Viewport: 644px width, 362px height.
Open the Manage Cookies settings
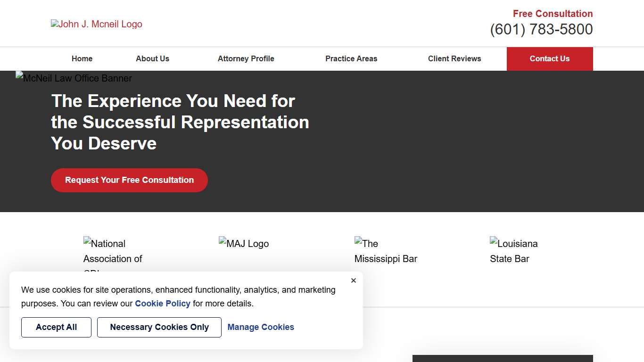[261, 327]
